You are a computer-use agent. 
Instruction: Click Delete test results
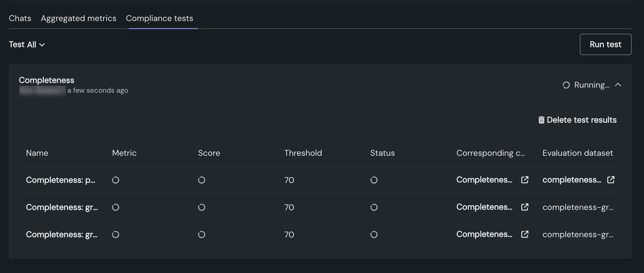(x=581, y=120)
